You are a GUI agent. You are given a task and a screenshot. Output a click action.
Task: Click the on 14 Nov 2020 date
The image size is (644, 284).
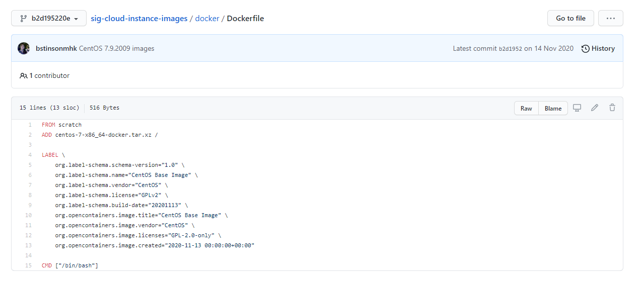(x=549, y=49)
